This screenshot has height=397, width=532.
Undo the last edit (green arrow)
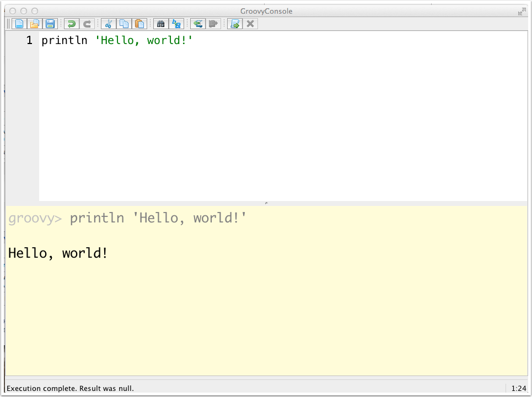(72, 24)
